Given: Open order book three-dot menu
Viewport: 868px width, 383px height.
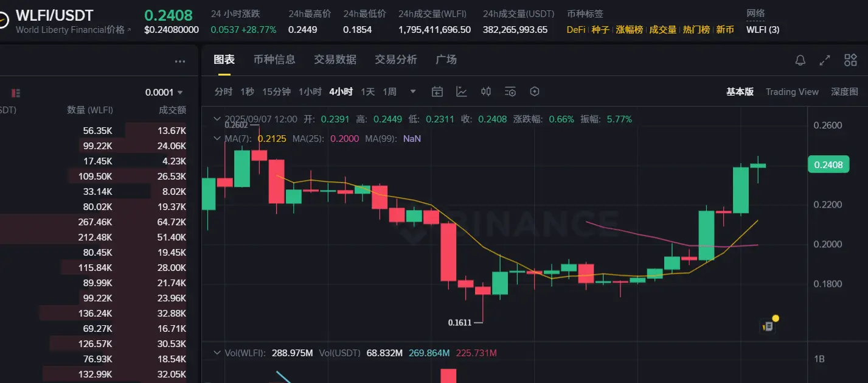Looking at the screenshot, I should tap(179, 61).
